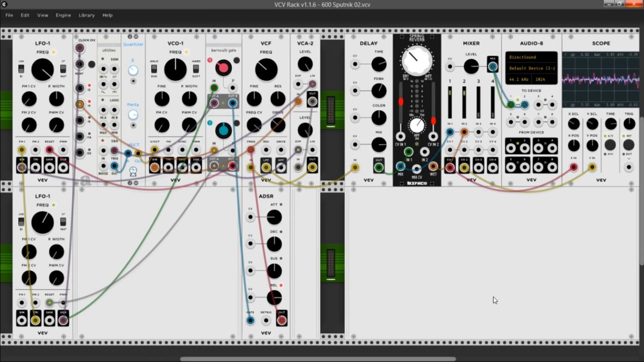
Task: Click the round button beside the red Bernoulli knob
Action: pyautogui.click(x=236, y=61)
